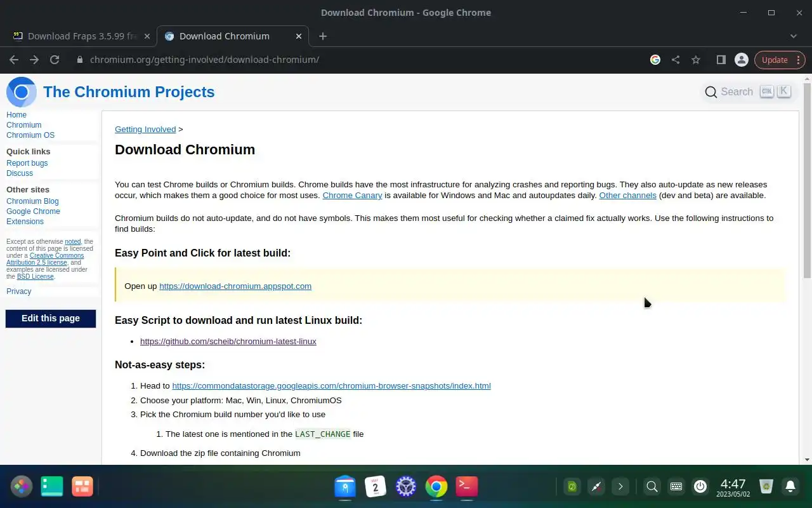Reload the Chromium download page
The image size is (812, 508).
(x=55, y=60)
